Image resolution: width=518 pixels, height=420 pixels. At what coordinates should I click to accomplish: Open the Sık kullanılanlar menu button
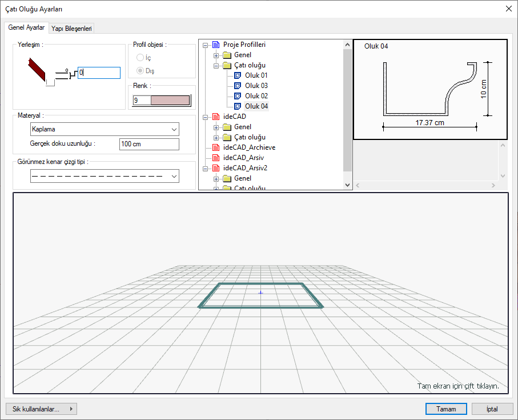pyautogui.click(x=41, y=409)
